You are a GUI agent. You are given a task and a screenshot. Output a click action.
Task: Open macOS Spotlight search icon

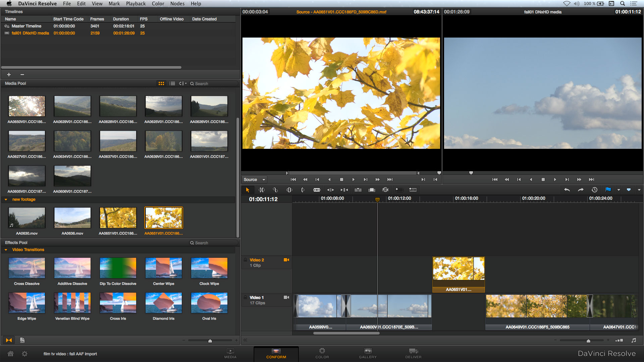coord(623,3)
